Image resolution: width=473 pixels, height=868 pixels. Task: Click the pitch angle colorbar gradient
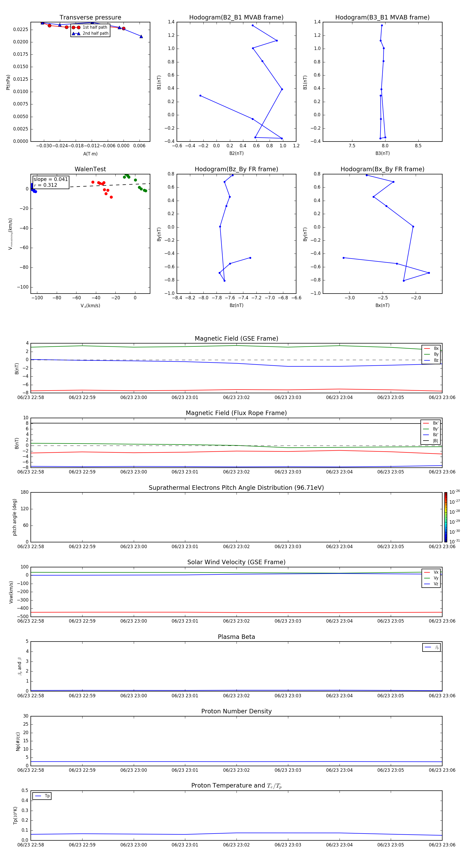446,517
